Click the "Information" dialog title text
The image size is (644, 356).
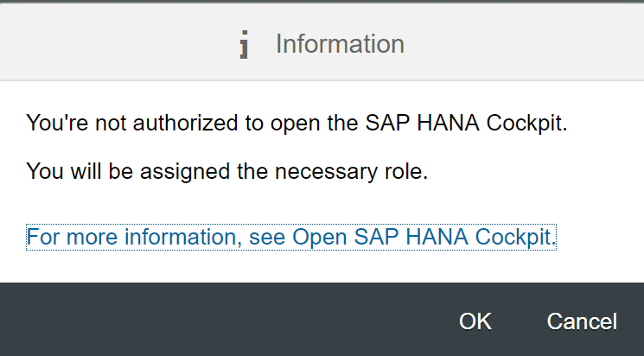340,44
